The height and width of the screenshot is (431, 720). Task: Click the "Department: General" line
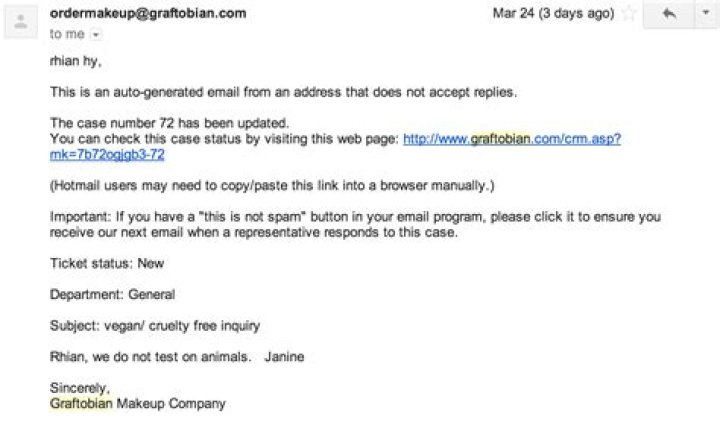113,295
